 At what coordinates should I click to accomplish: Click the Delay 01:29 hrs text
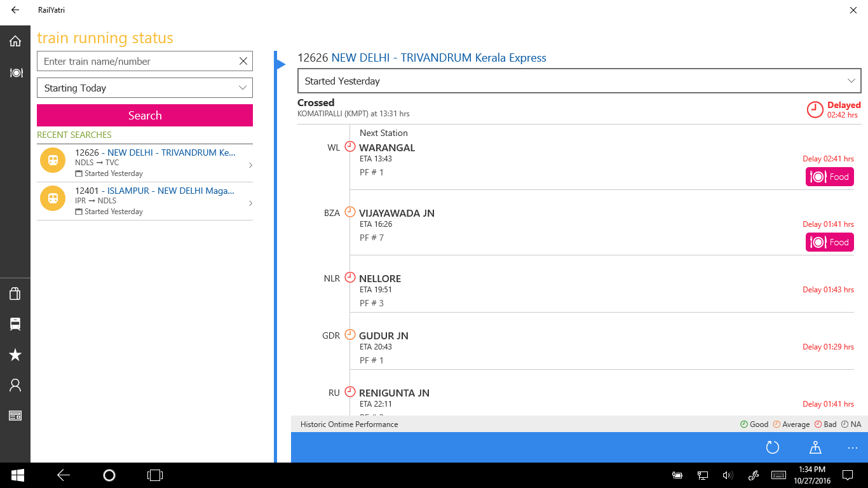point(828,347)
